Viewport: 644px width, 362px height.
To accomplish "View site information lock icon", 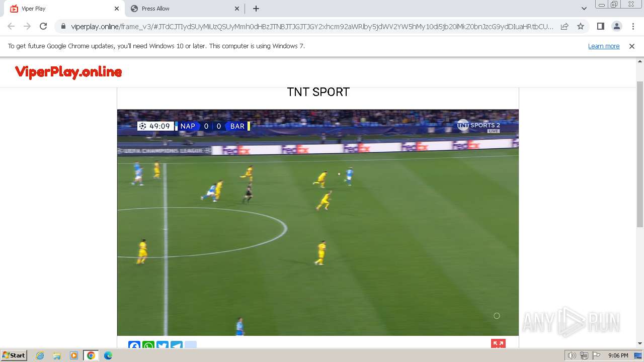I will click(x=63, y=26).
